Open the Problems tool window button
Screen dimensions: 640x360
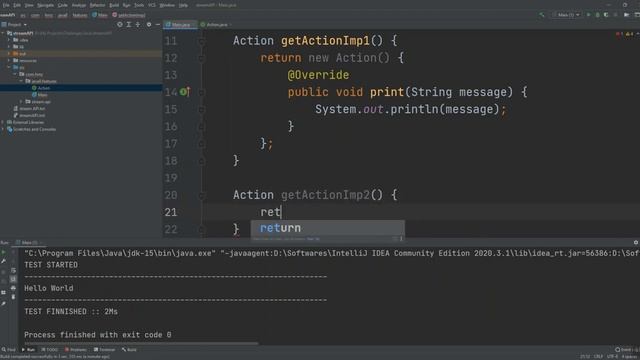click(x=76, y=350)
